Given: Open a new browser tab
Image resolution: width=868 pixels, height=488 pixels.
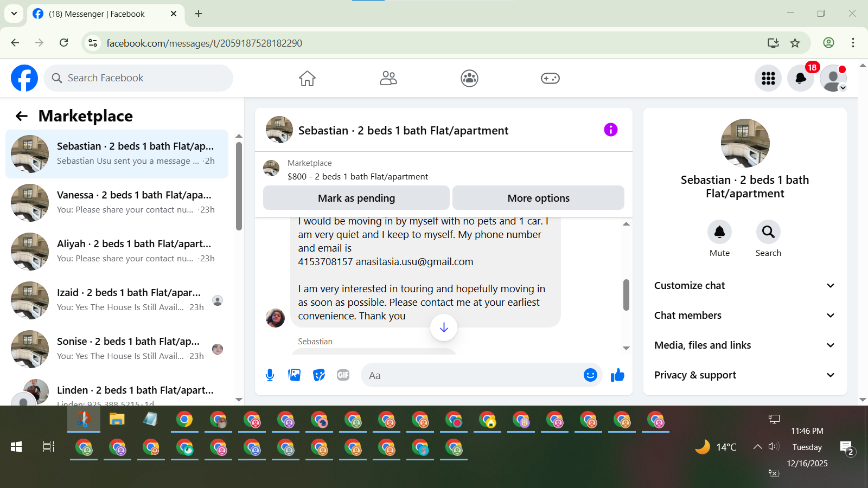Looking at the screenshot, I should (199, 14).
